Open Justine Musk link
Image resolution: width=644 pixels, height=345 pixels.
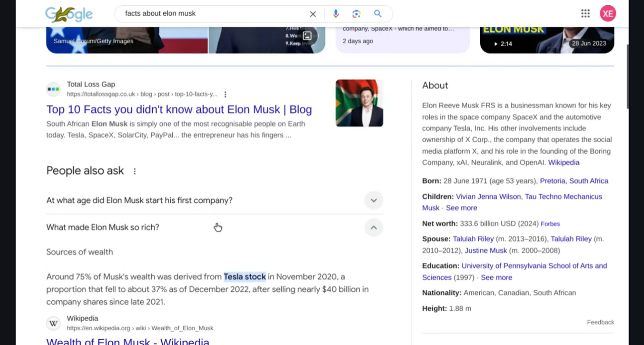(x=486, y=251)
